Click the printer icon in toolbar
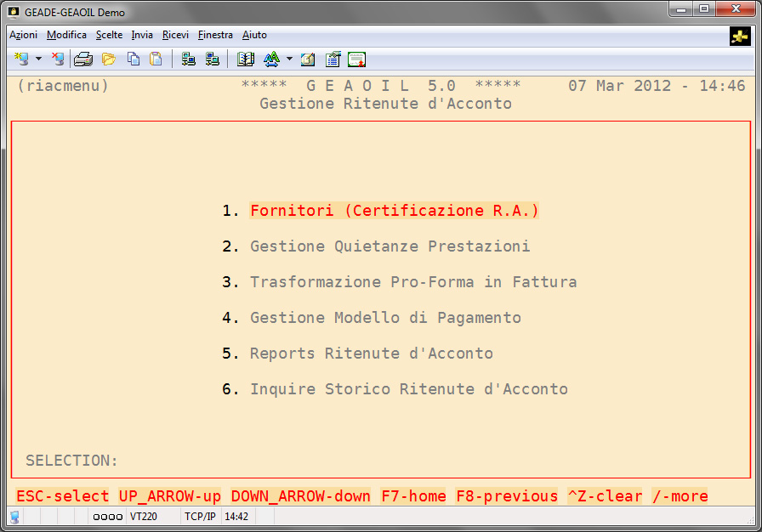762x532 pixels. (82, 59)
